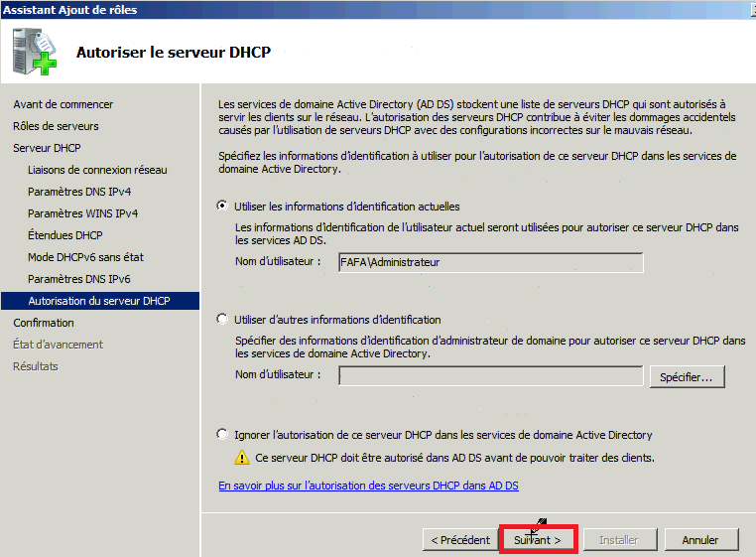Select 'Utiliser d'autres informations d'identification' option
Viewport: 756px width, 557px height.
222,319
